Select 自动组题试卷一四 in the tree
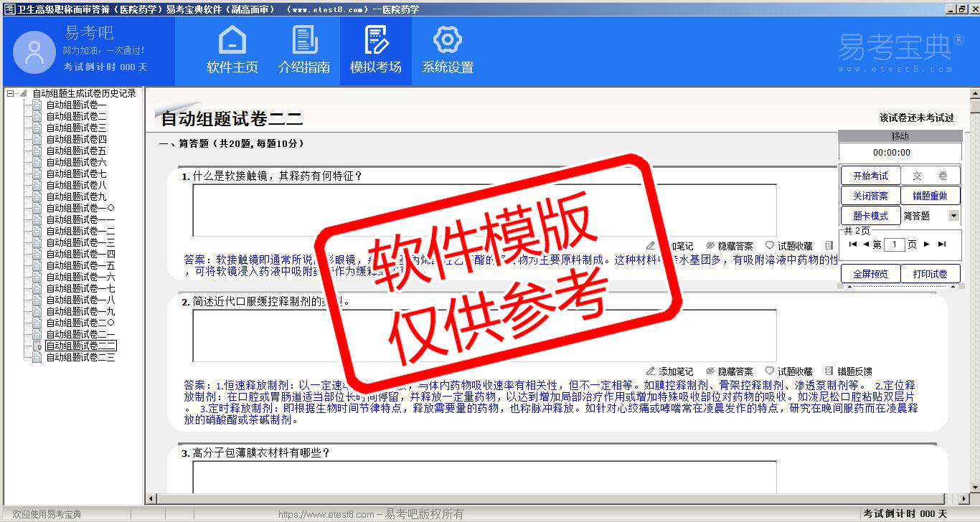 tap(80, 254)
